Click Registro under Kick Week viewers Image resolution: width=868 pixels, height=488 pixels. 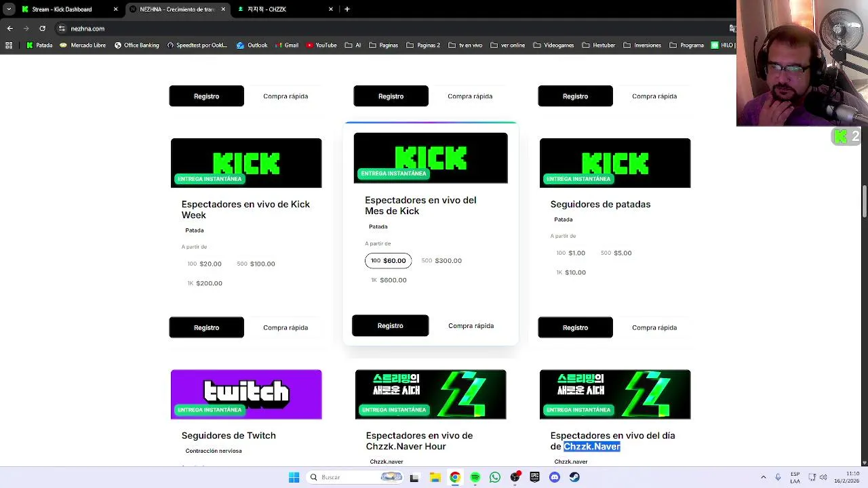coord(206,327)
